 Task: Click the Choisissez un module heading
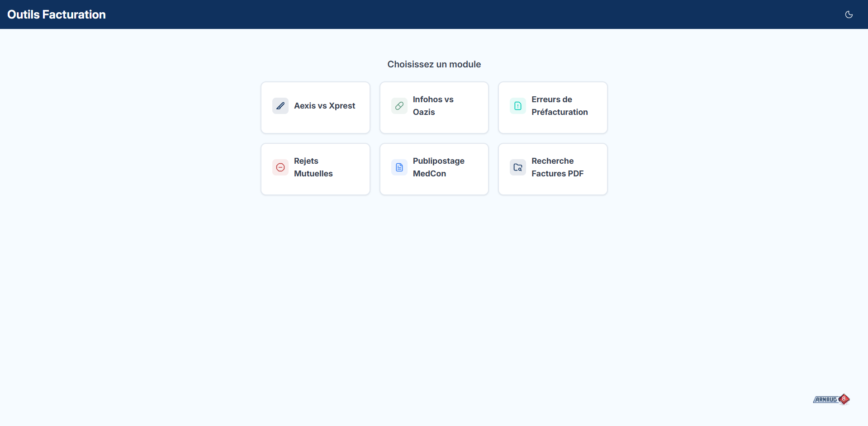click(x=434, y=64)
